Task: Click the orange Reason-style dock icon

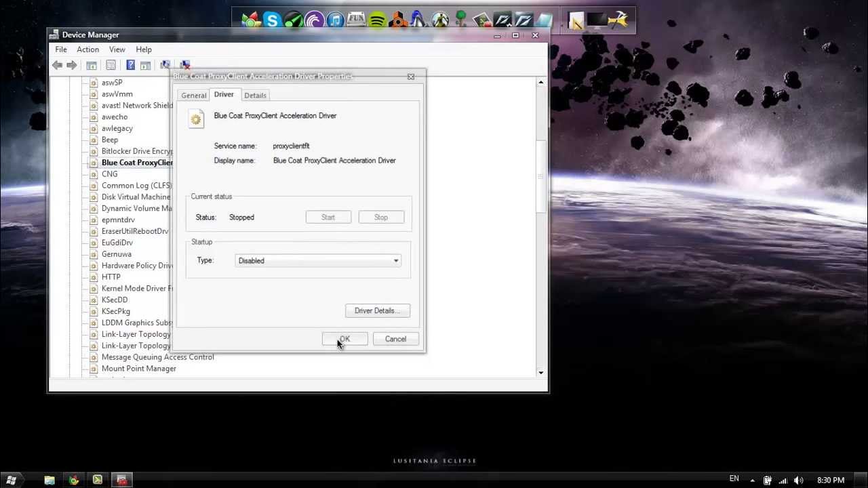Action: [398, 20]
